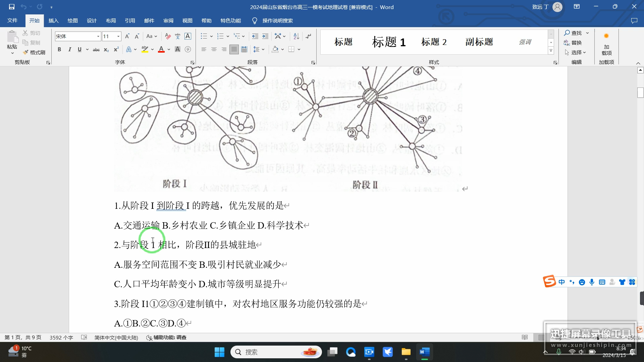Viewport: 644px width, 362px height.
Task: Click the phonetic guide (pinyin) icon
Action: [x=178, y=36]
